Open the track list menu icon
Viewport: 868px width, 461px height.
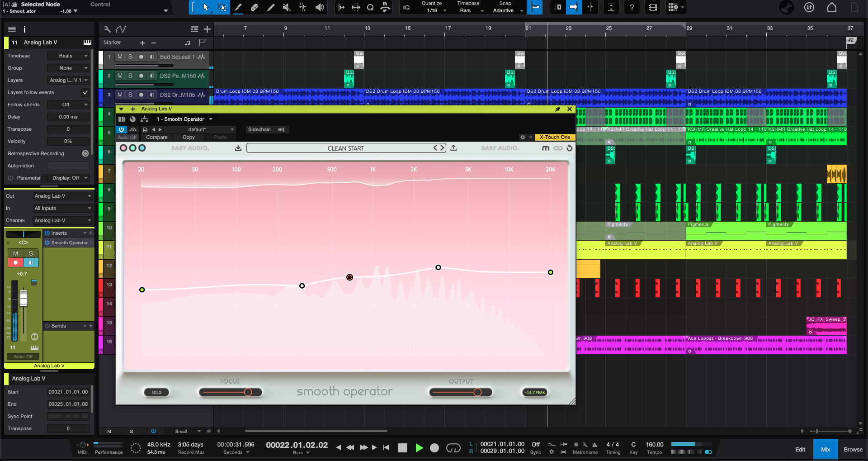tap(194, 29)
